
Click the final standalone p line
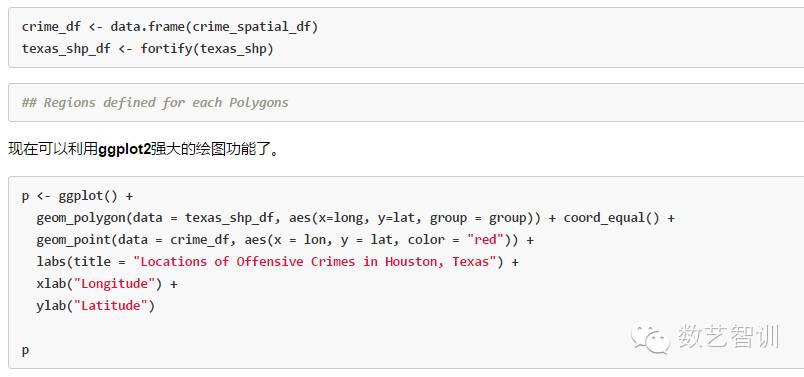tap(25, 351)
